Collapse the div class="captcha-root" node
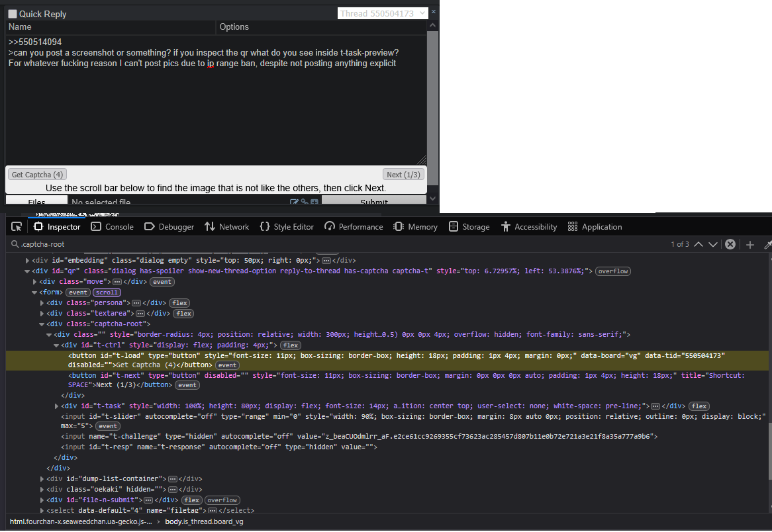 [42, 324]
